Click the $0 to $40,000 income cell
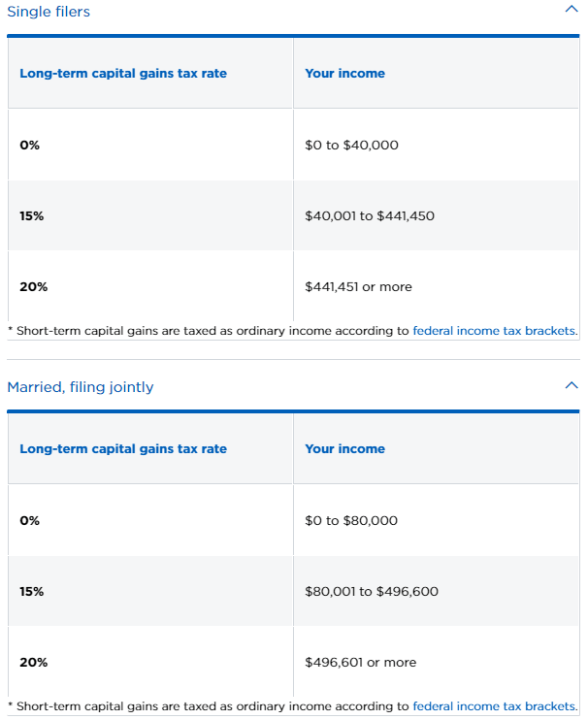The width and height of the screenshot is (588, 720). coord(351,146)
